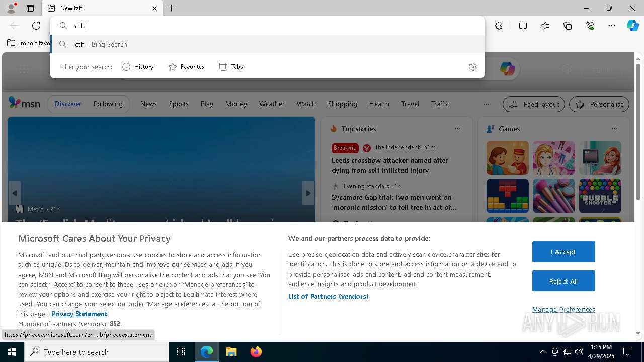This screenshot has height=362, width=644.
Task: Open the Play section
Action: 207,104
